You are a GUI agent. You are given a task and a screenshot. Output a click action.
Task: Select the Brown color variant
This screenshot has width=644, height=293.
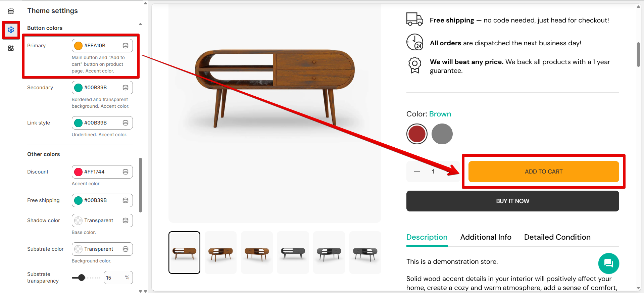pyautogui.click(x=417, y=134)
